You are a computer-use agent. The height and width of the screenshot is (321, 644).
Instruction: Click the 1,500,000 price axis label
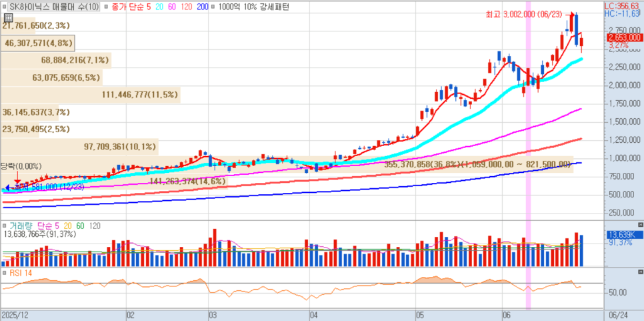(623, 122)
